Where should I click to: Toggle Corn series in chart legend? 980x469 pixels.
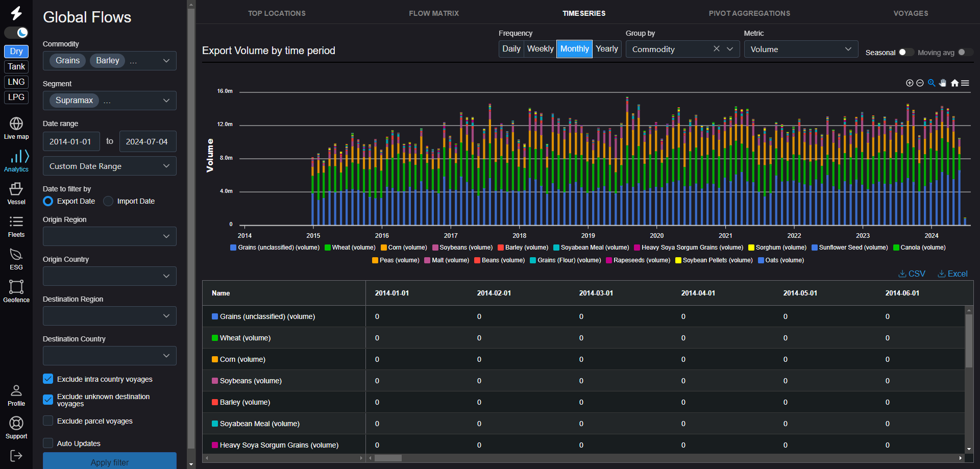(404, 248)
